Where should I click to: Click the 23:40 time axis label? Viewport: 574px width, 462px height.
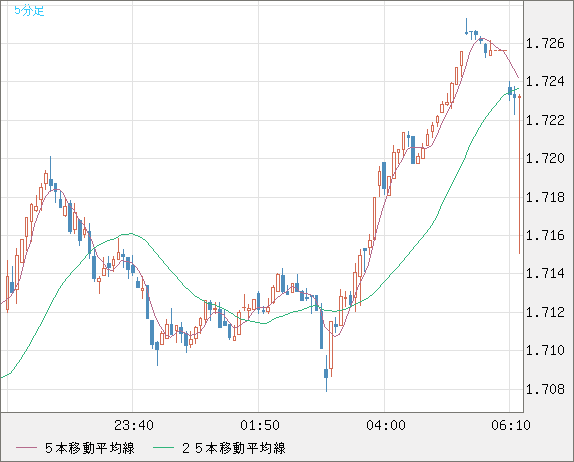click(134, 425)
